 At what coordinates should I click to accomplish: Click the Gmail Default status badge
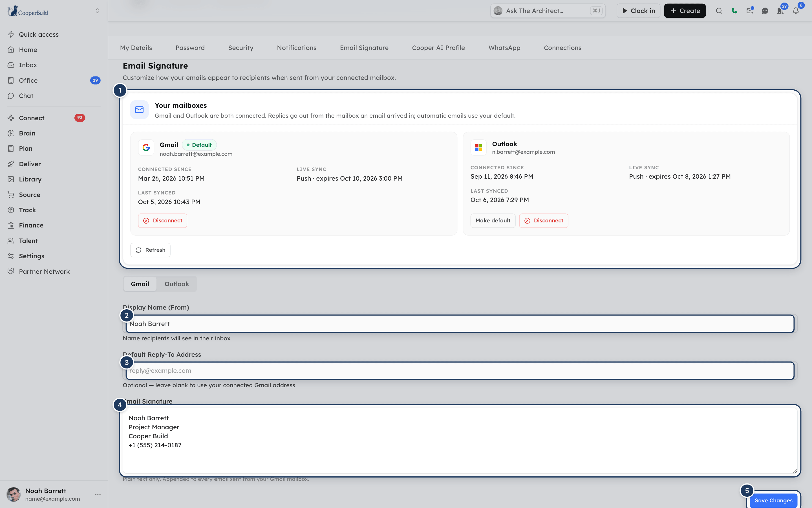coord(199,145)
